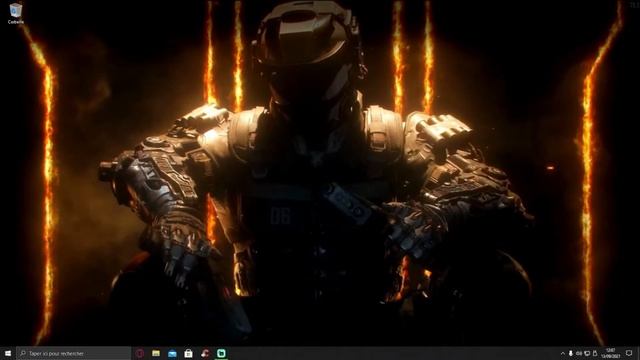
Task: Click the USB device tray icon
Action: point(595,353)
